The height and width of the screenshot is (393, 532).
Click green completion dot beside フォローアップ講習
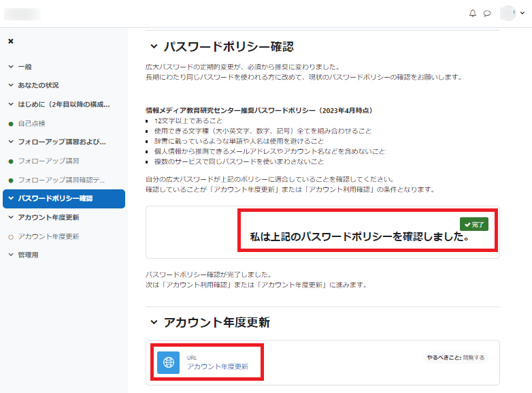(x=11, y=161)
